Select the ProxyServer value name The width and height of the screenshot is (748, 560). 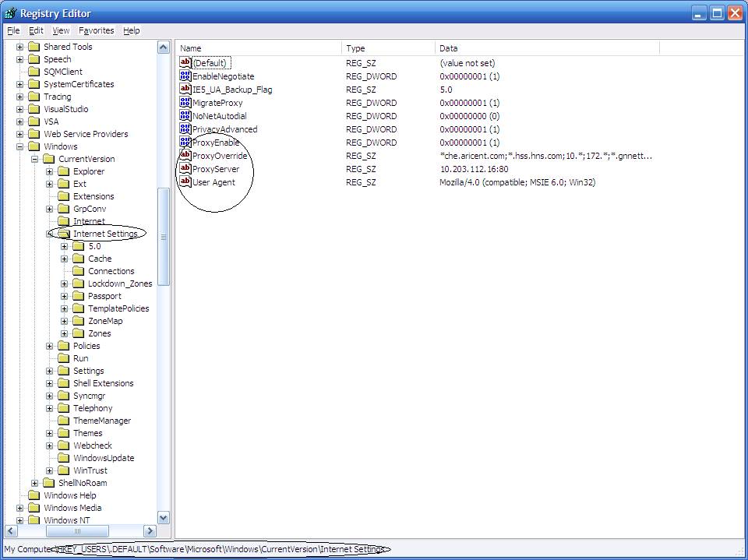click(x=216, y=169)
